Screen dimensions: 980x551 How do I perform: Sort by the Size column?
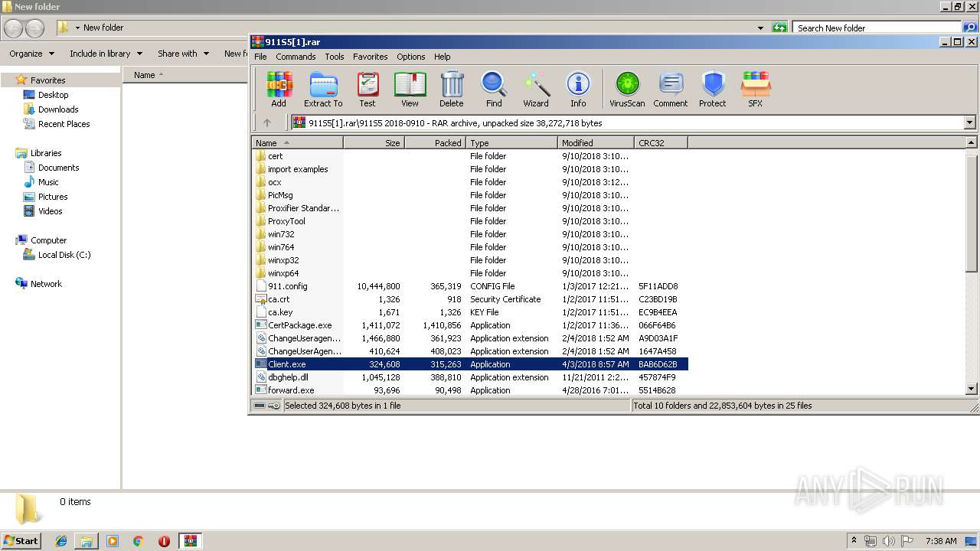tap(374, 143)
